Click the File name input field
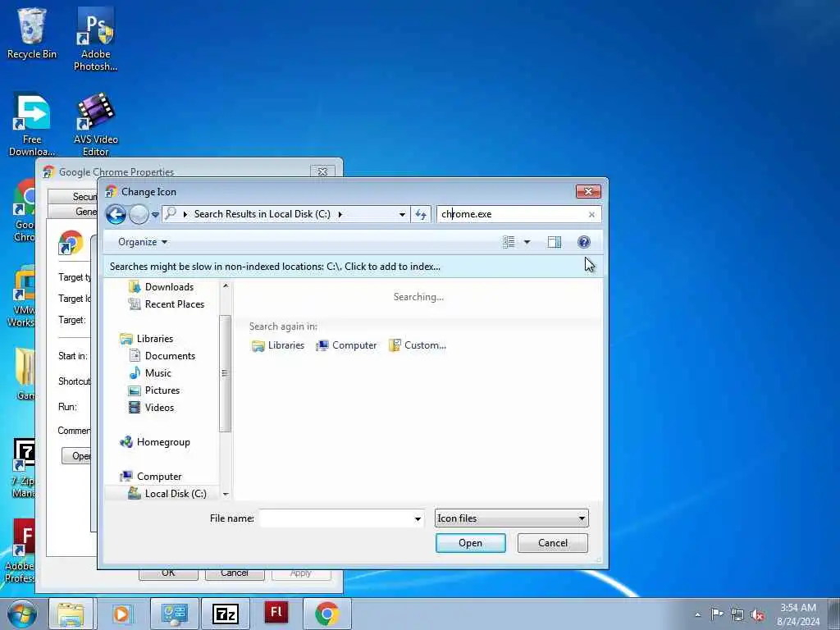This screenshot has height=630, width=840. pyautogui.click(x=336, y=518)
